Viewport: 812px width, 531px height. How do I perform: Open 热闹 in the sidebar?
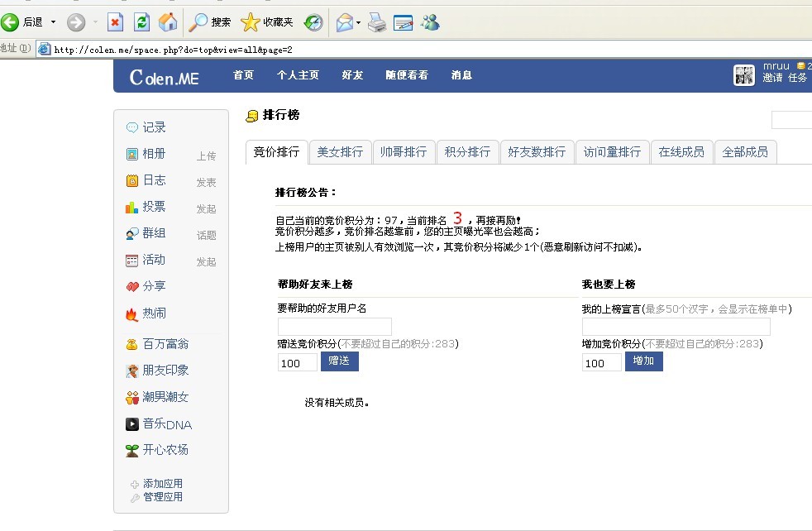(154, 313)
